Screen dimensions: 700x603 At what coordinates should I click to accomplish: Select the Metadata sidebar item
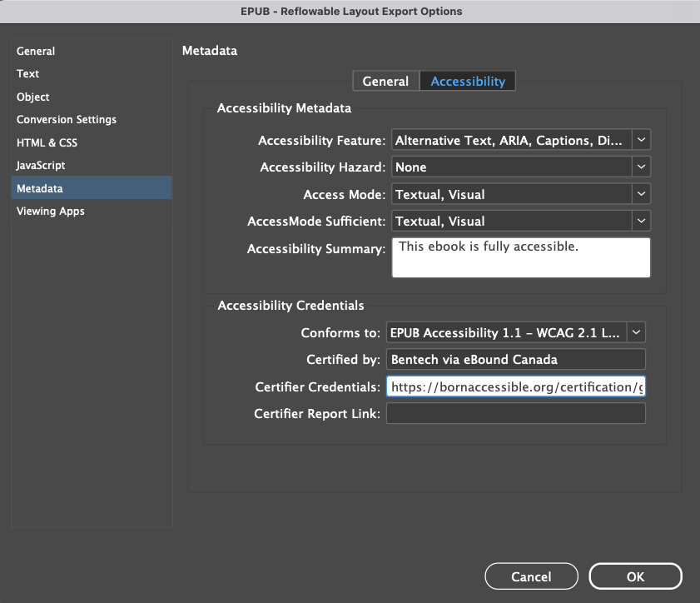[x=39, y=188]
